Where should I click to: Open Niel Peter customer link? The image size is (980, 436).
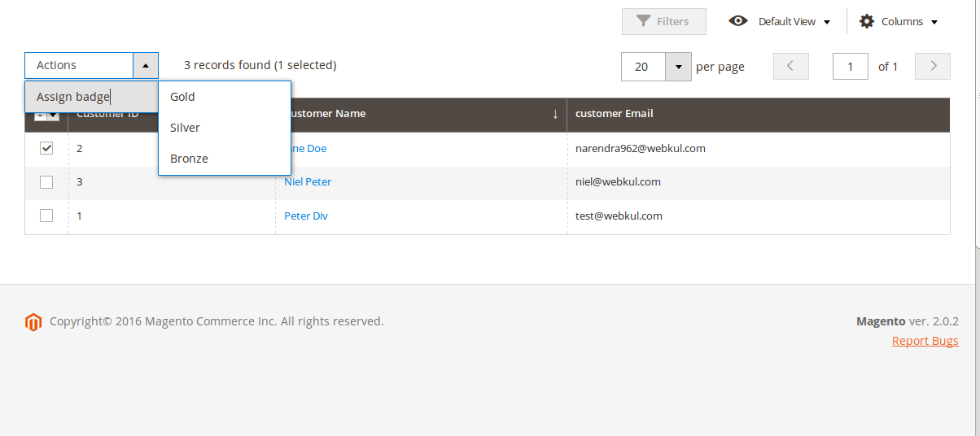point(308,182)
